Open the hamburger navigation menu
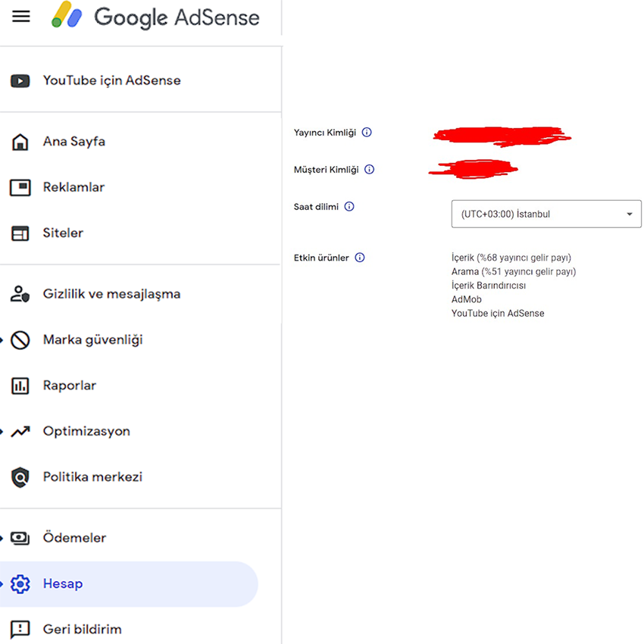This screenshot has width=644, height=644. 21,17
